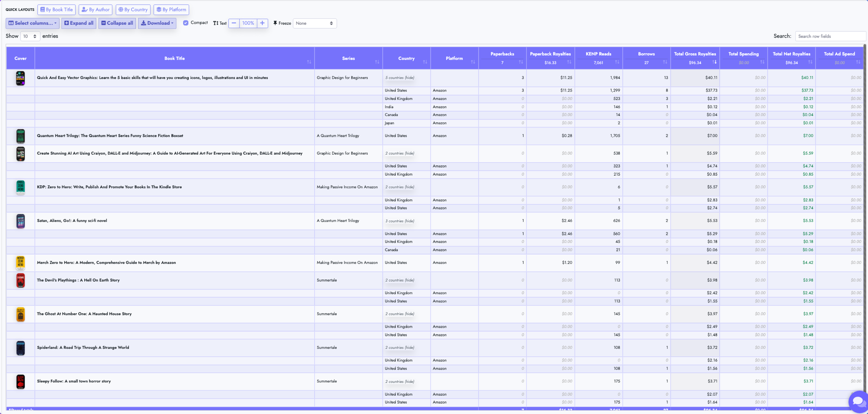
Task: Open Merch Zero to Hero cover thumbnail
Action: [x=20, y=263]
